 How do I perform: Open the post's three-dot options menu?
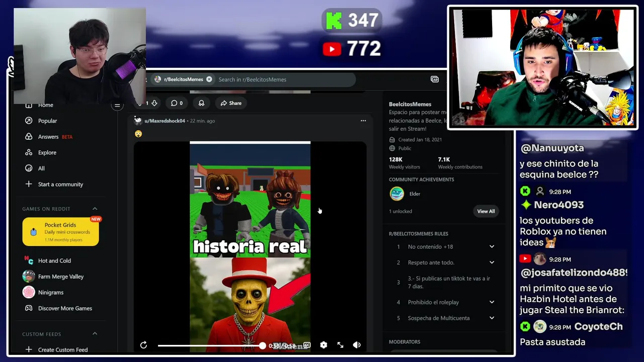[x=363, y=121]
